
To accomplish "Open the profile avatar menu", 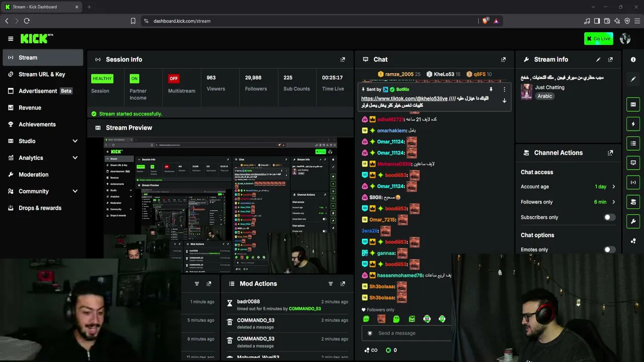I will tap(625, 39).
